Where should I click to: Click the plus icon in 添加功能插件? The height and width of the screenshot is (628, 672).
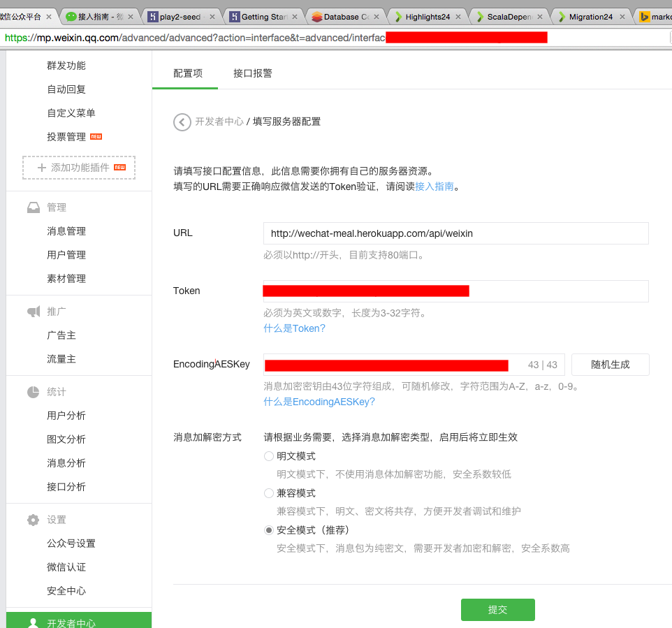pyautogui.click(x=42, y=168)
